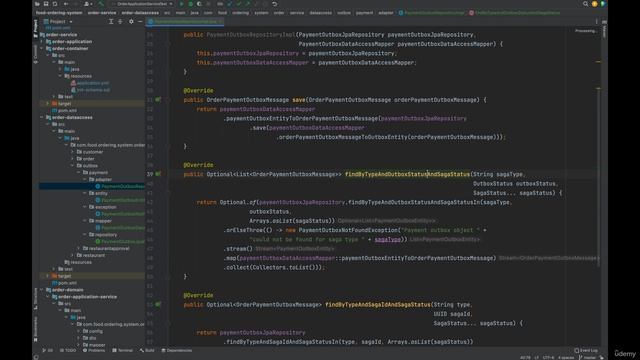
Task: Click the Save All toolbar icon
Action: tap(46, 4)
